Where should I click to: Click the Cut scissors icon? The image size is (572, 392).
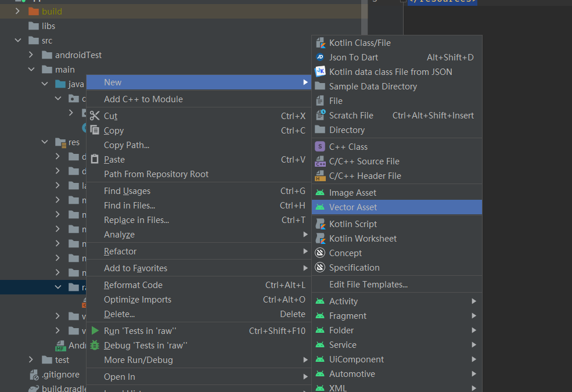[95, 116]
